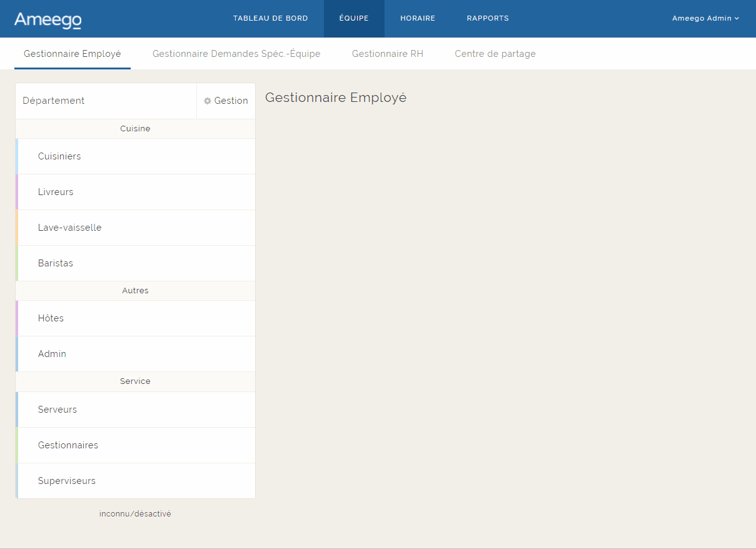The image size is (756, 549).
Task: Select the Cuisiniers department
Action: click(59, 156)
